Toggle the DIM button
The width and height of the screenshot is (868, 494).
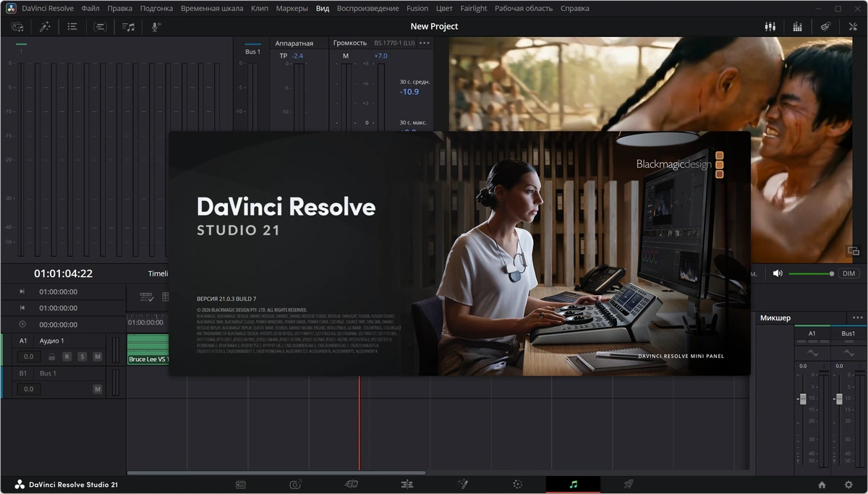pyautogui.click(x=849, y=273)
